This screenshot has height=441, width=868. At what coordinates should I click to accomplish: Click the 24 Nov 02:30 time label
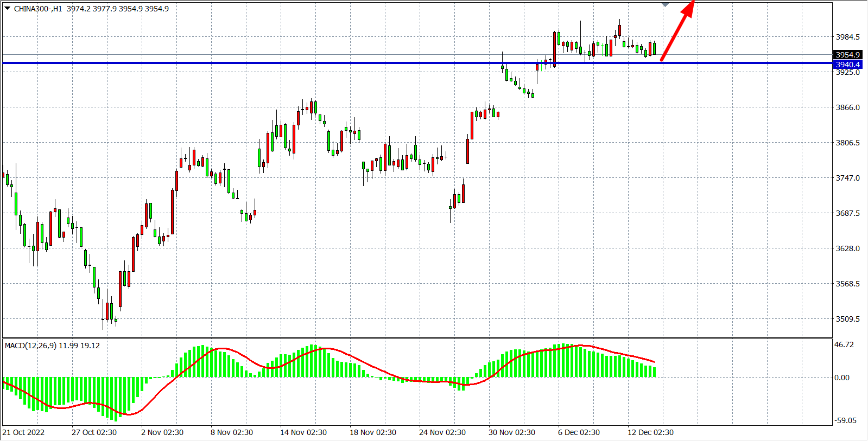442,432
